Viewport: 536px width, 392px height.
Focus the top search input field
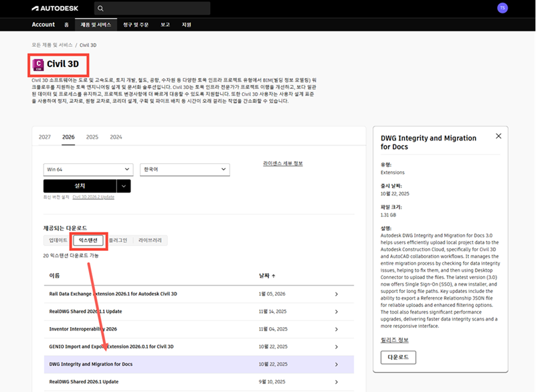coord(152,8)
